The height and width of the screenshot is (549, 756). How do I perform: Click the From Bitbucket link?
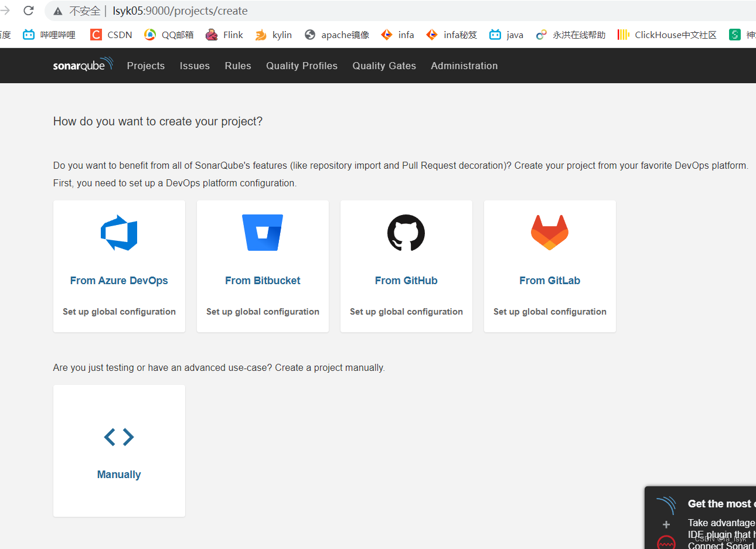tap(263, 281)
